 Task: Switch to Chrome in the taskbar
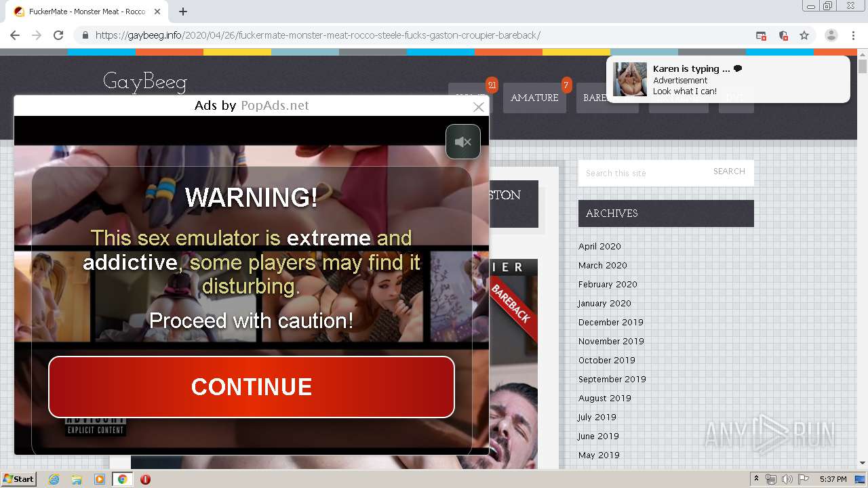click(x=122, y=479)
